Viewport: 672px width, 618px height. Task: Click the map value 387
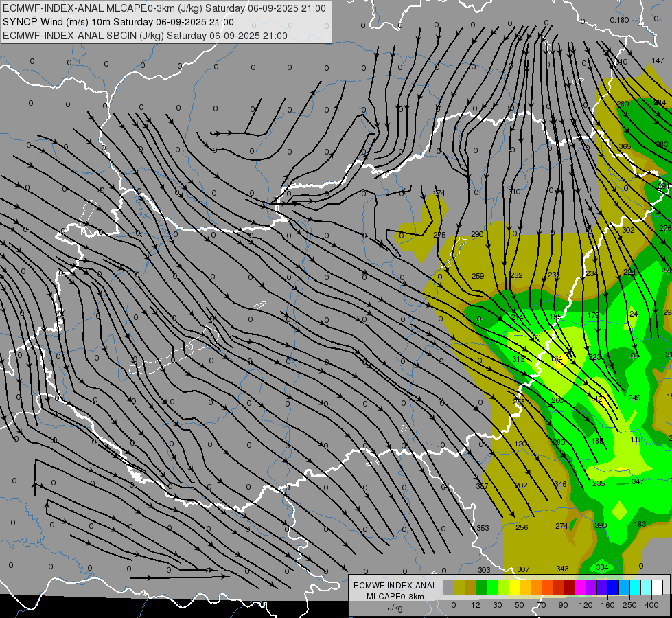(x=482, y=486)
